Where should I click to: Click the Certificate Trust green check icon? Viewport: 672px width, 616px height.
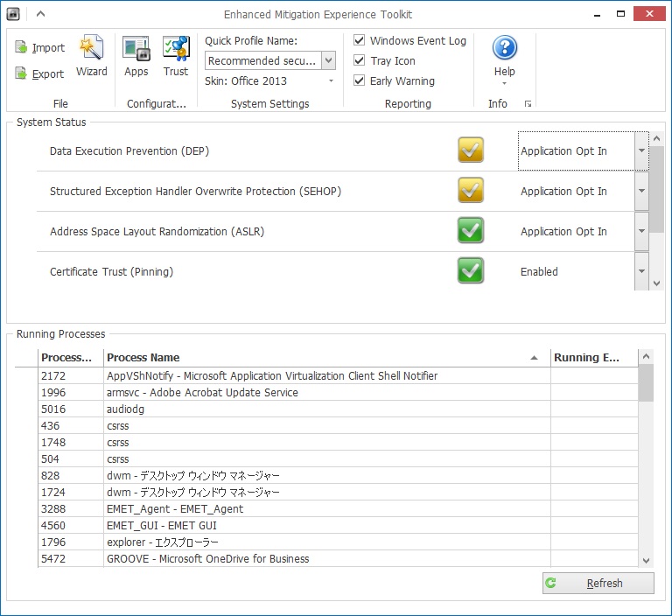coord(471,270)
